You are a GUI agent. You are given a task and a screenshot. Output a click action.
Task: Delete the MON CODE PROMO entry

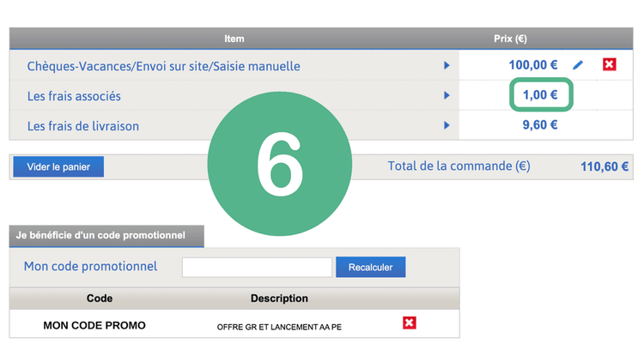410,323
